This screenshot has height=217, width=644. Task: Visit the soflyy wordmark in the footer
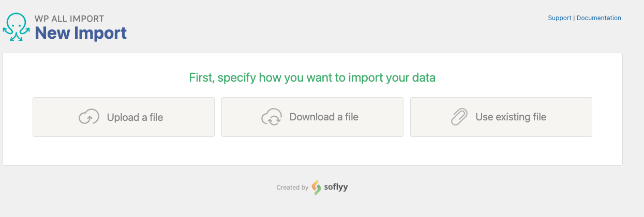[336, 187]
